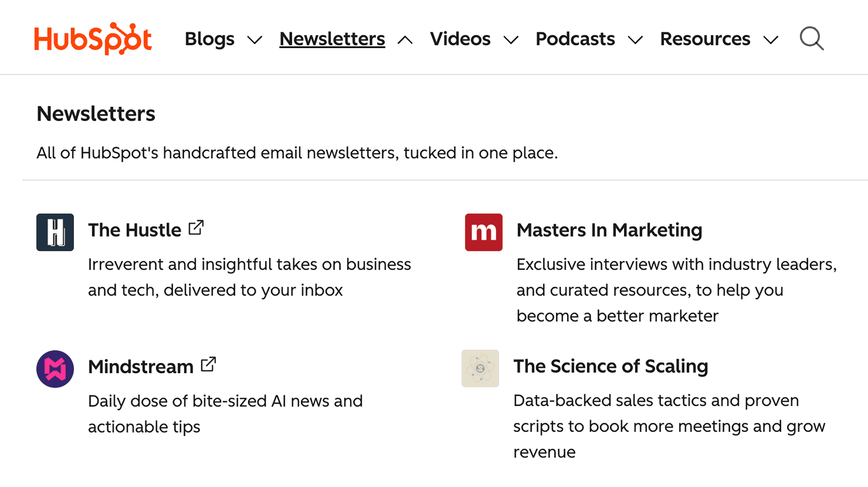Expand the Blogs dropdown

click(x=255, y=40)
